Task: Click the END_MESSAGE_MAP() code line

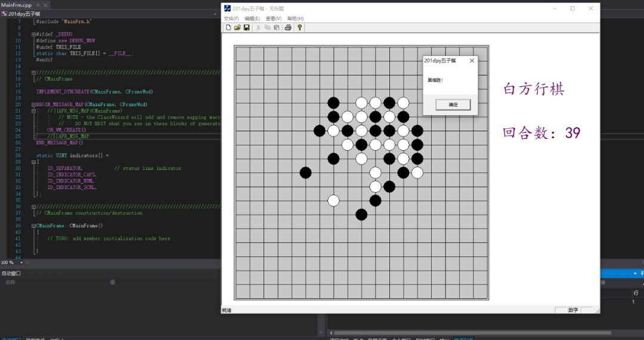Action: [x=60, y=143]
